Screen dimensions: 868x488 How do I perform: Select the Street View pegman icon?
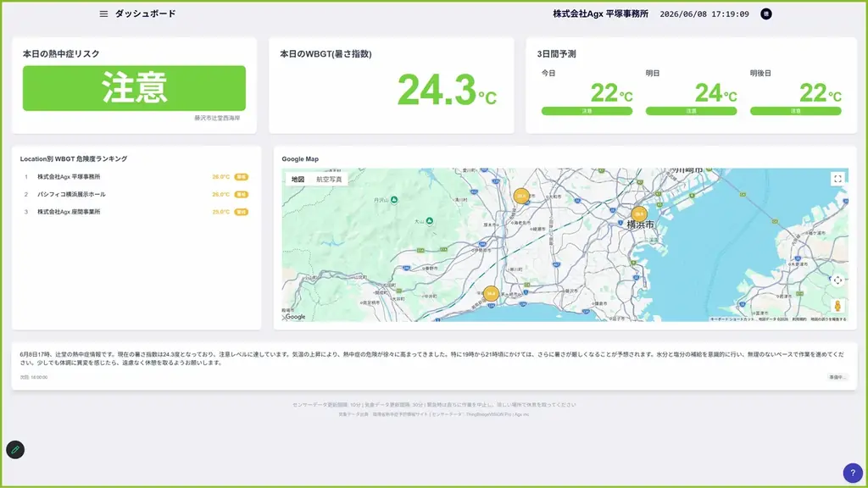[837, 305]
